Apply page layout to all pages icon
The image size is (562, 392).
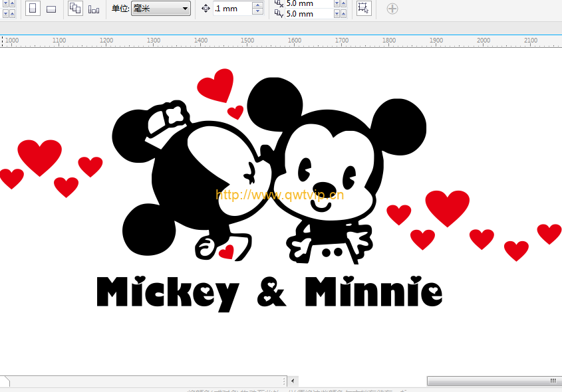click(75, 8)
